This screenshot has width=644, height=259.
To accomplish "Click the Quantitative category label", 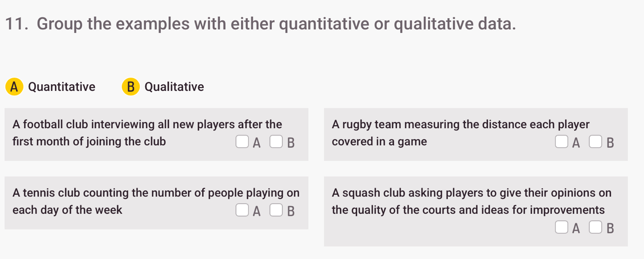I will click(62, 86).
